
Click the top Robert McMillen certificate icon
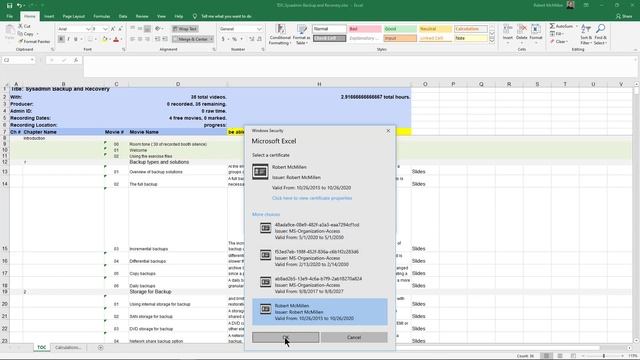(x=260, y=172)
